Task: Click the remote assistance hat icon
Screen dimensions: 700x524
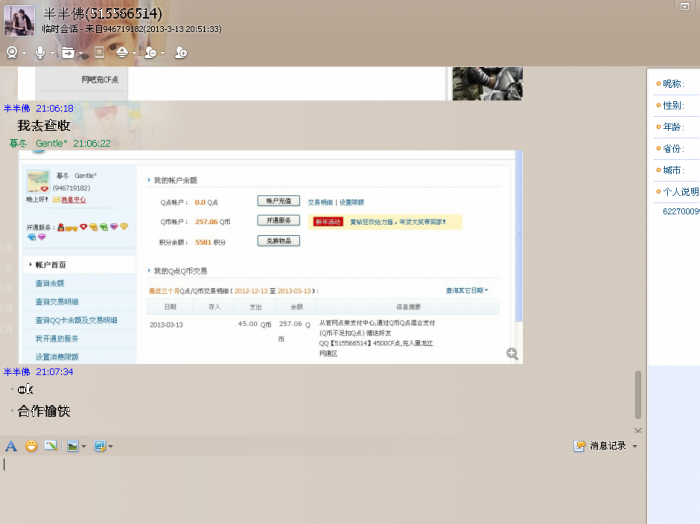Action: pyautogui.click(x=122, y=53)
